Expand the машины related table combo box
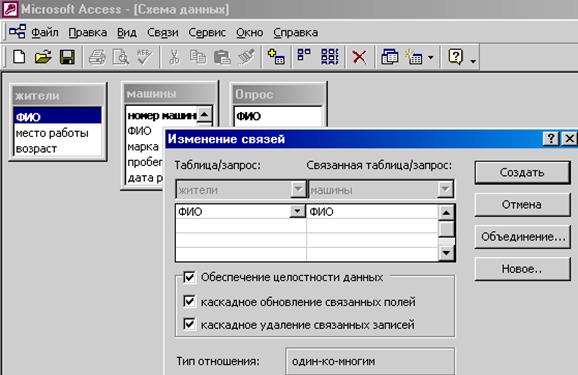This screenshot has width=578, height=375. click(445, 190)
